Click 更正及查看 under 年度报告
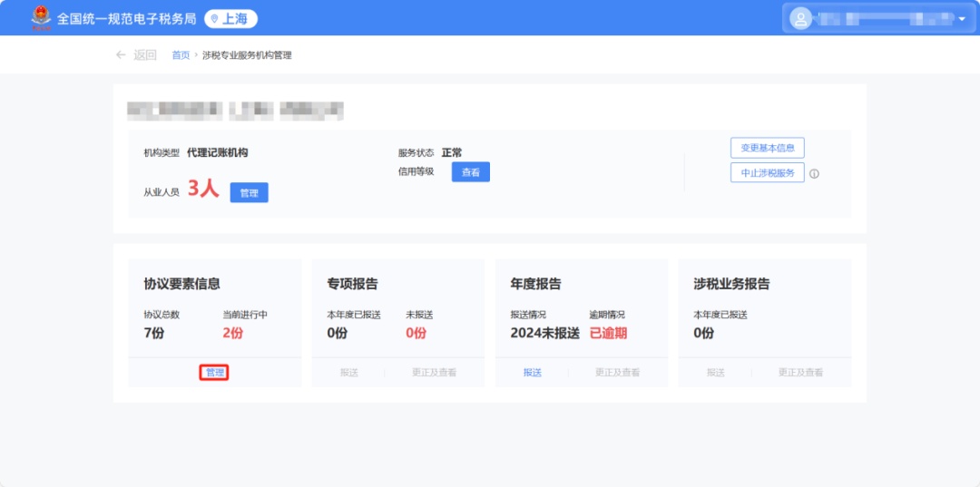 point(617,373)
